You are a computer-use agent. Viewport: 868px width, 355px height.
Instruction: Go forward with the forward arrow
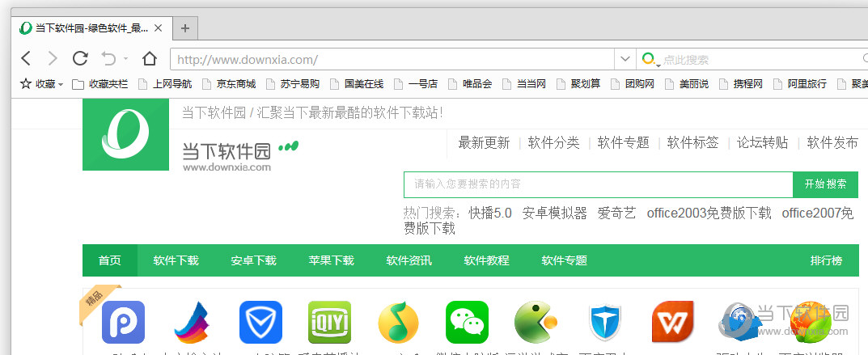[x=53, y=58]
